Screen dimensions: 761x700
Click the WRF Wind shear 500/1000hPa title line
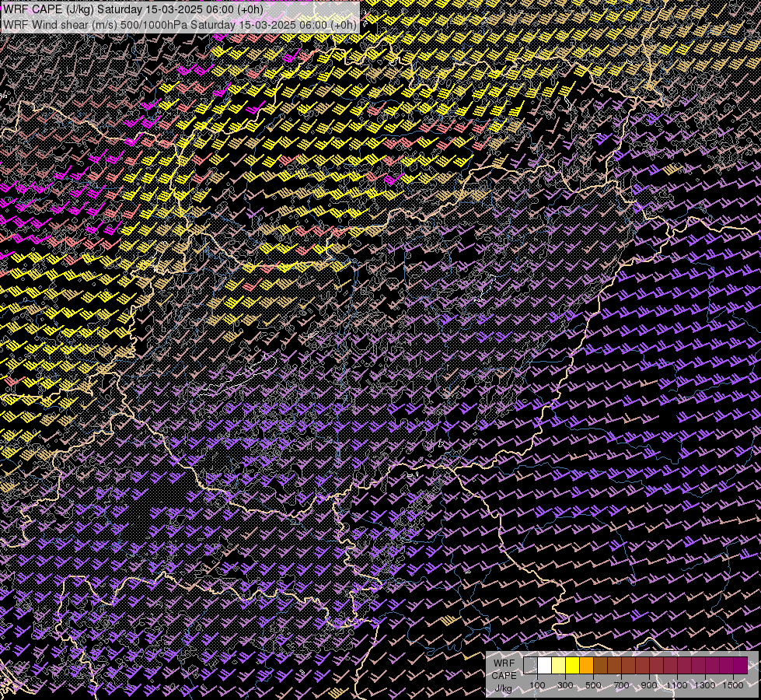tap(180, 24)
